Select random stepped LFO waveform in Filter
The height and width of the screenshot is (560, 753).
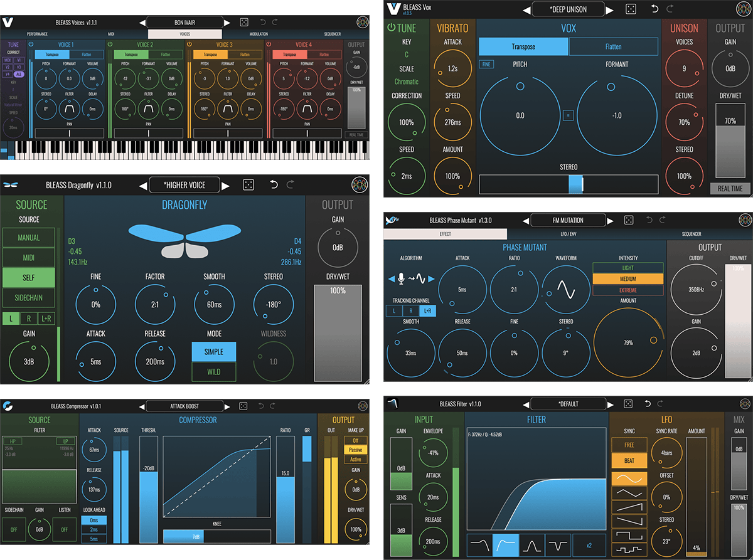tap(630, 549)
